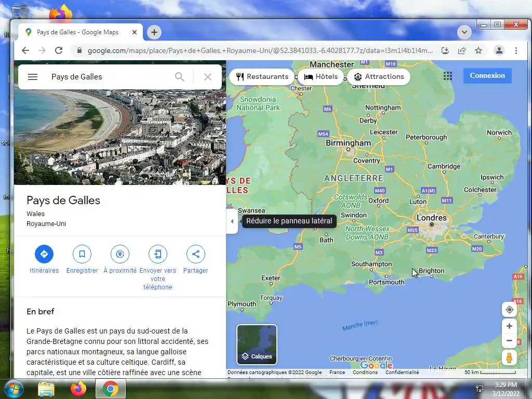Click the Partager share icon
This screenshot has height=399, width=532.
pyautogui.click(x=196, y=254)
